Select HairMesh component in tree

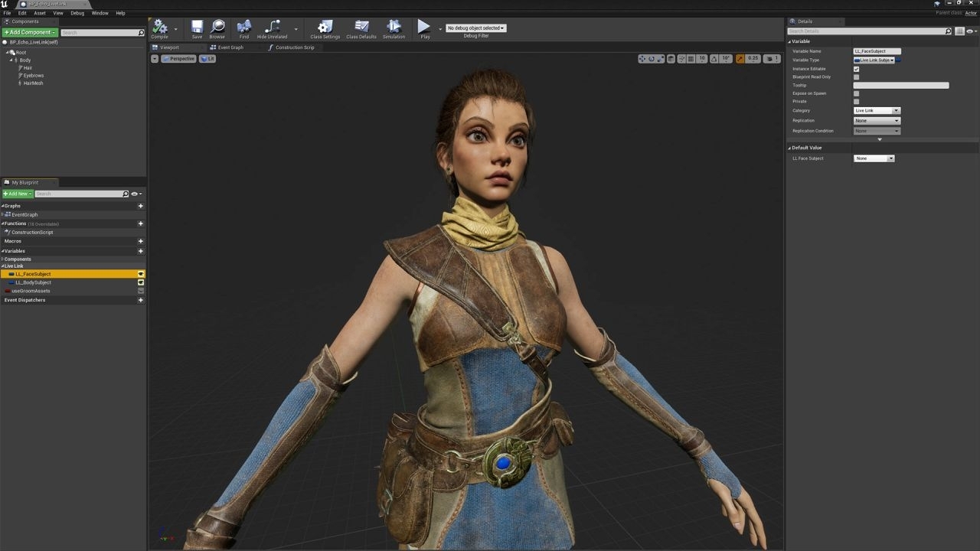33,83
